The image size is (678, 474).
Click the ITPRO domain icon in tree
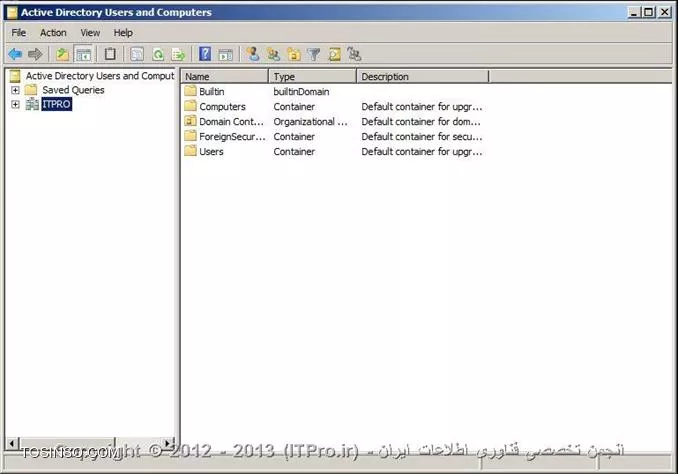coord(32,104)
